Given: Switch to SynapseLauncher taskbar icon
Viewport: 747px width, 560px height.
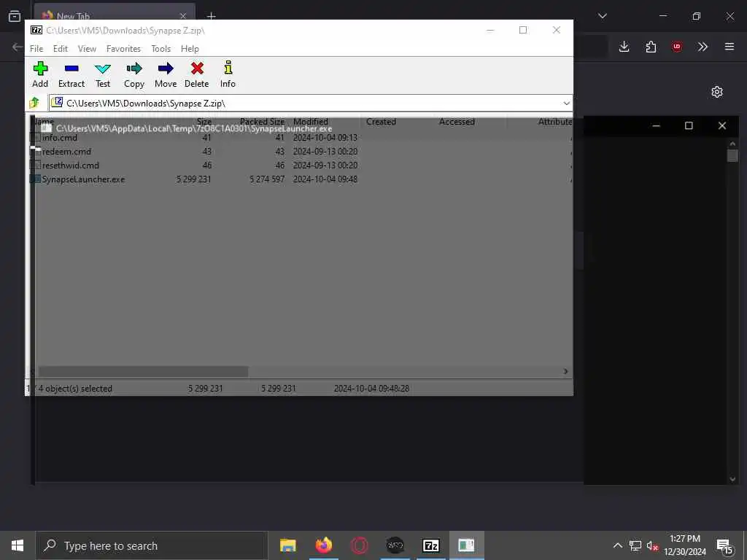Looking at the screenshot, I should coord(466,545).
